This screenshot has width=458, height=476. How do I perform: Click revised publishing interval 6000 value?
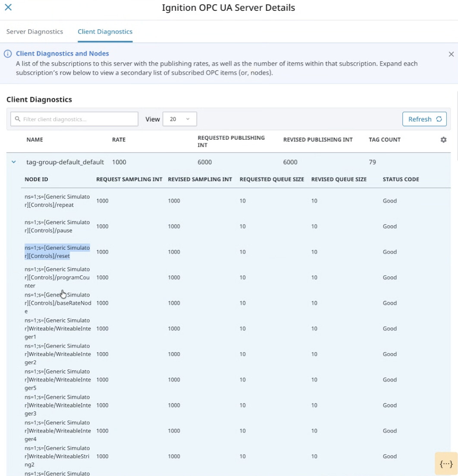point(290,162)
